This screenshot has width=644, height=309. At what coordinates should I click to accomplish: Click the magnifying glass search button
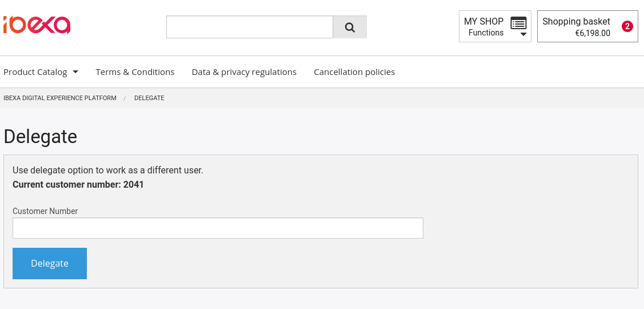(350, 27)
